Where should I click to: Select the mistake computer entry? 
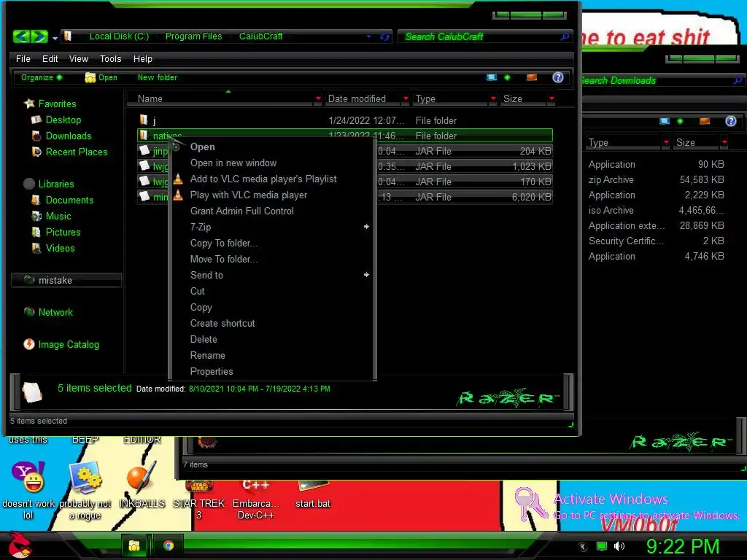coord(66,281)
